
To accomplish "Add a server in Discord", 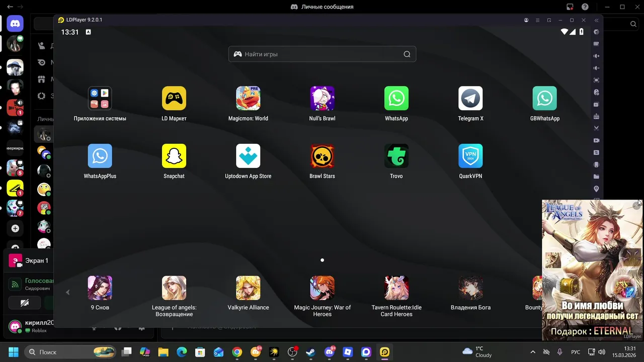I will point(15,228).
